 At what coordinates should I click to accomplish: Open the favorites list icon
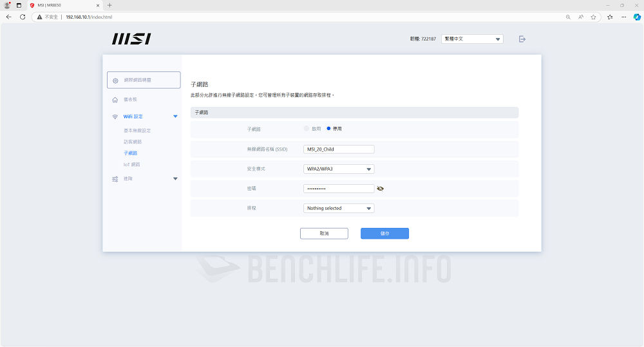point(610,17)
